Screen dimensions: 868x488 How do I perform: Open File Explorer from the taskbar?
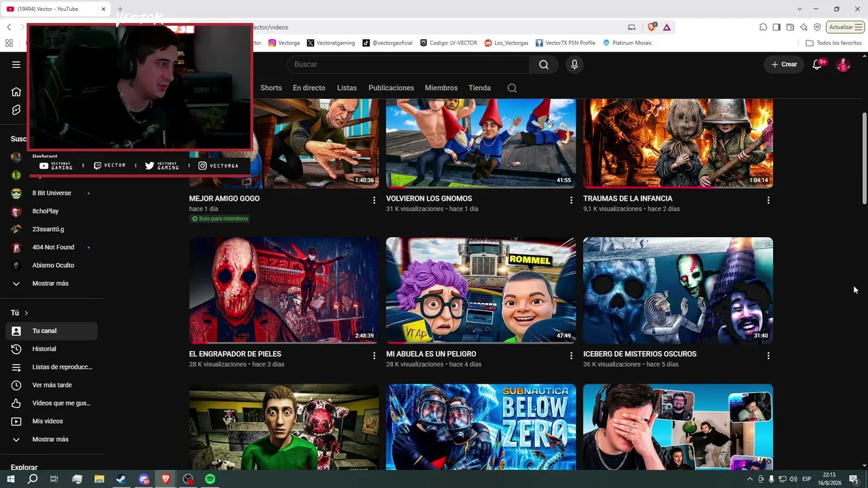(99, 479)
